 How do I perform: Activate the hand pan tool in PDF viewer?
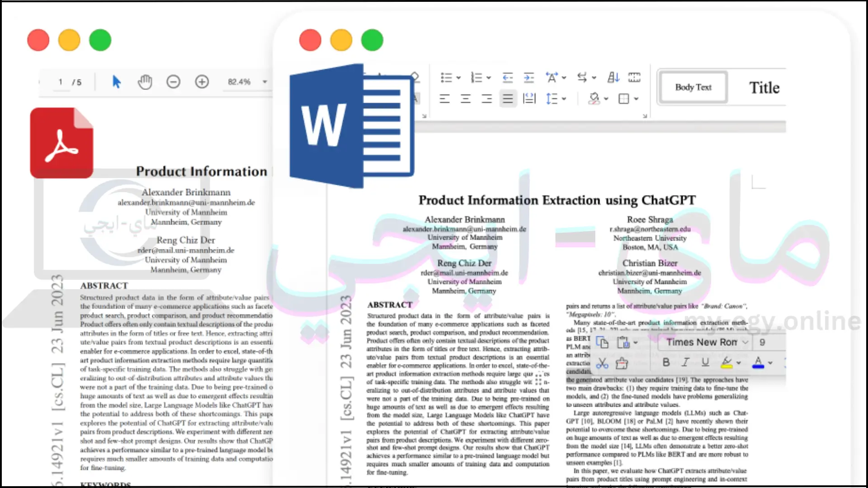pyautogui.click(x=145, y=82)
